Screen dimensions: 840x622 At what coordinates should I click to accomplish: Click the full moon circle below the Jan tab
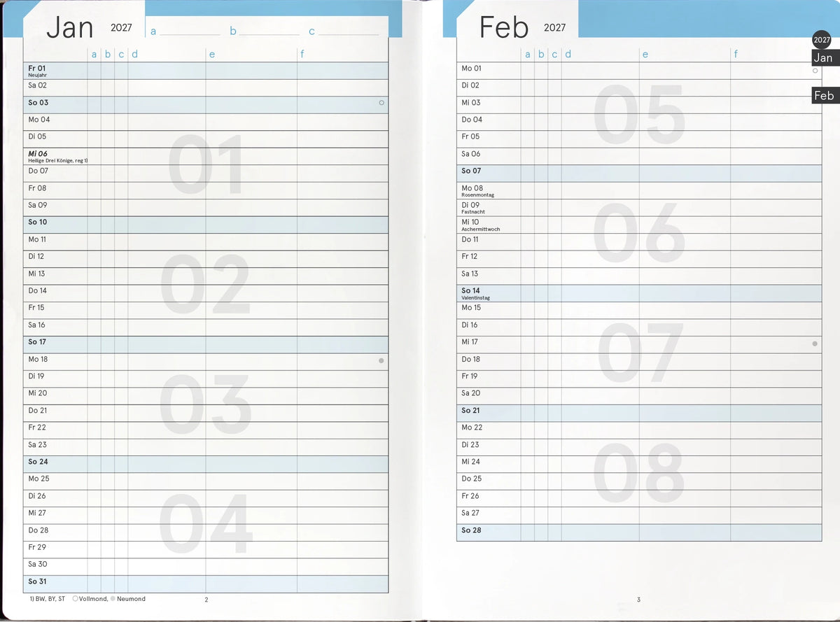coord(815,71)
